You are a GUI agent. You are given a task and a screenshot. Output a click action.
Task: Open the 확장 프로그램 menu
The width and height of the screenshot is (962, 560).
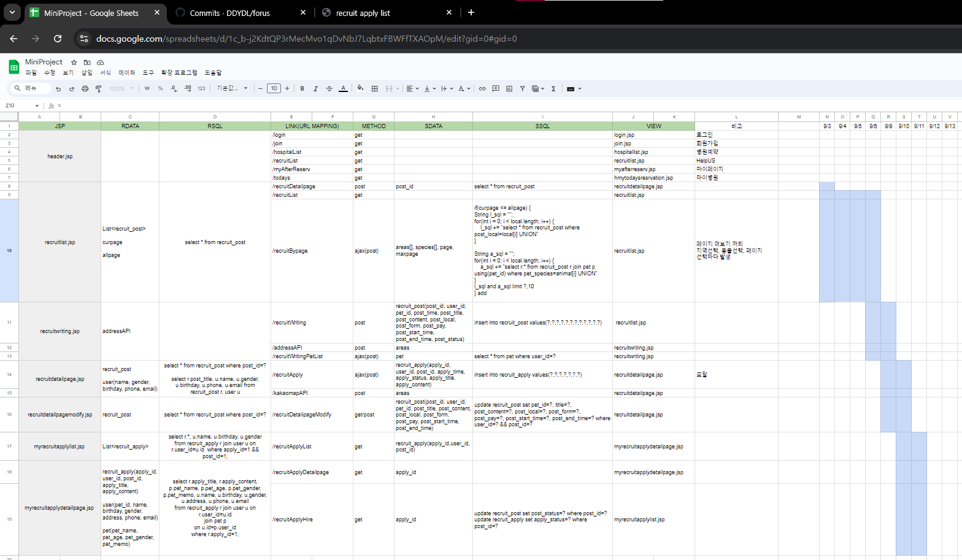(x=179, y=73)
